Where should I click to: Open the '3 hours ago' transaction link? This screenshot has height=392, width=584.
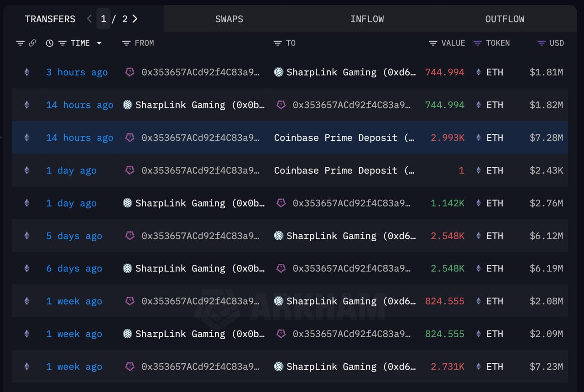(77, 72)
